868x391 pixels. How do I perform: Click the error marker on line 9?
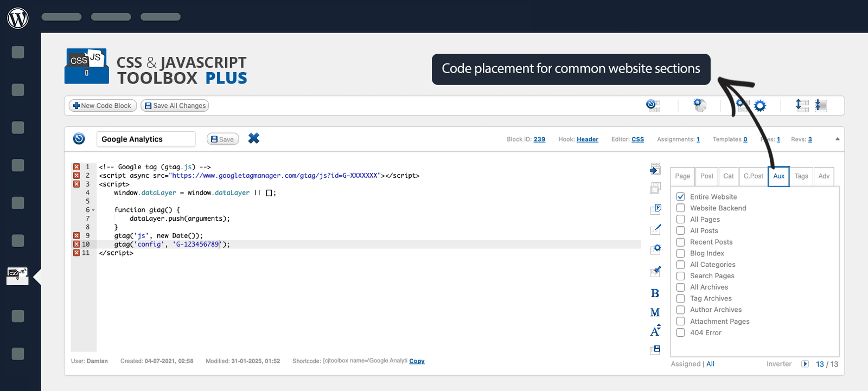(x=76, y=236)
